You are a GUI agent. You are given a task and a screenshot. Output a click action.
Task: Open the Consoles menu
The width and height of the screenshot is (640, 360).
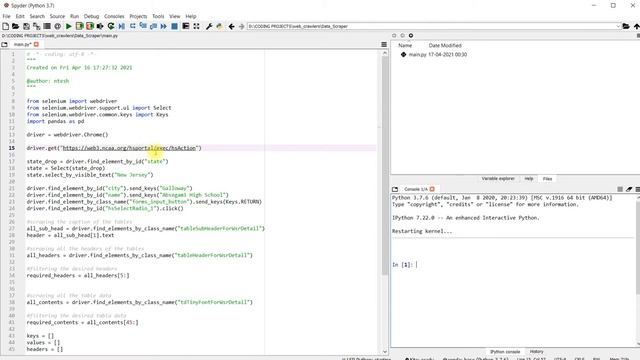114,16
